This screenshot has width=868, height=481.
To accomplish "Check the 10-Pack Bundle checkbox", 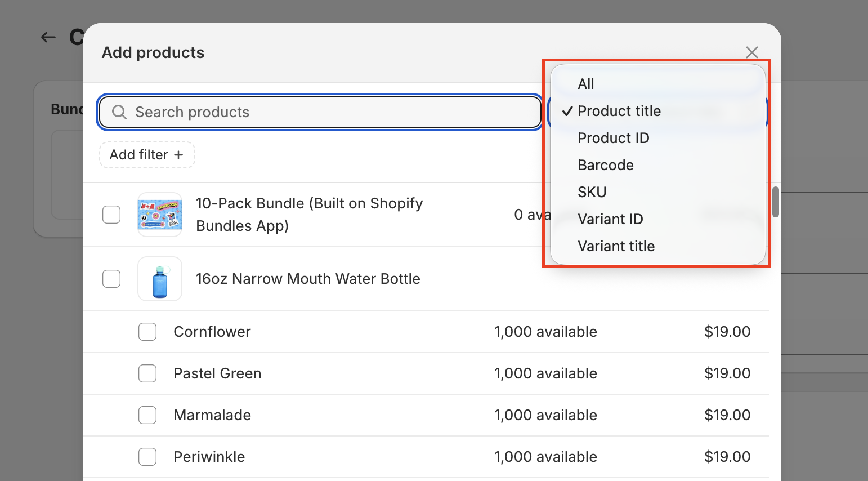I will pos(111,215).
